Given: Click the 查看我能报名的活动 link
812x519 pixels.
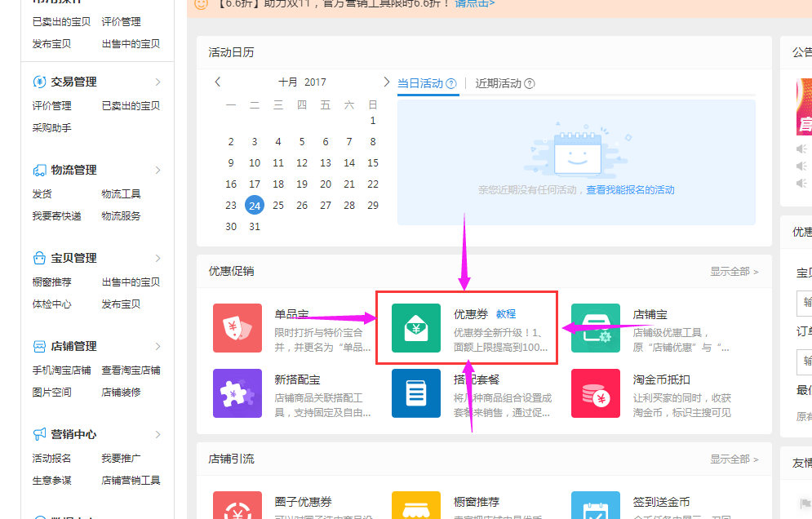Looking at the screenshot, I should [x=630, y=190].
